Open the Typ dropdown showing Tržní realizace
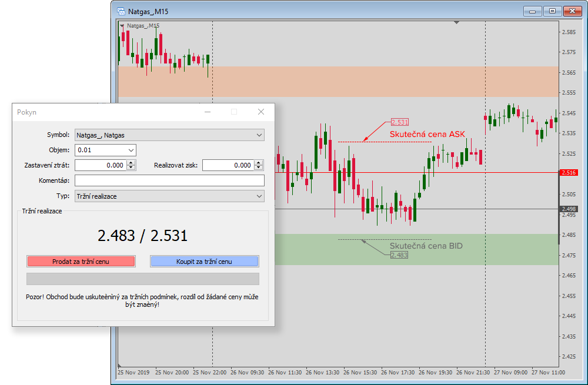The image size is (588, 385). point(169,196)
